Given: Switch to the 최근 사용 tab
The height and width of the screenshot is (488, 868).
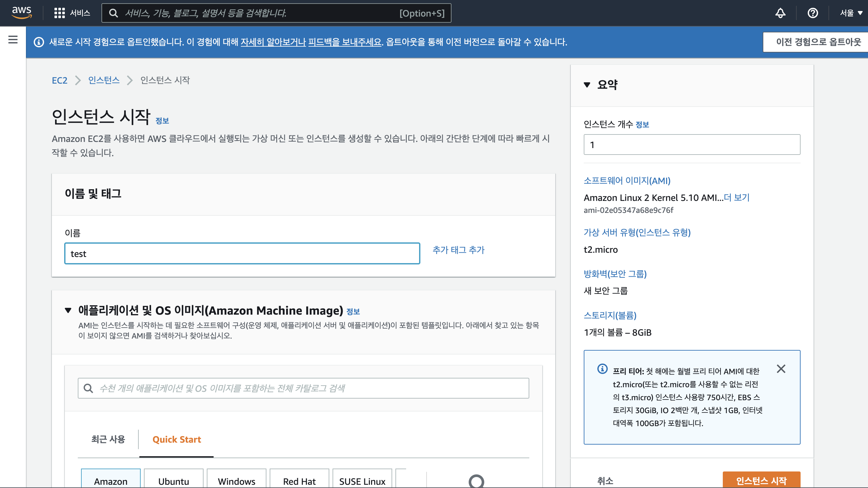Looking at the screenshot, I should [108, 439].
